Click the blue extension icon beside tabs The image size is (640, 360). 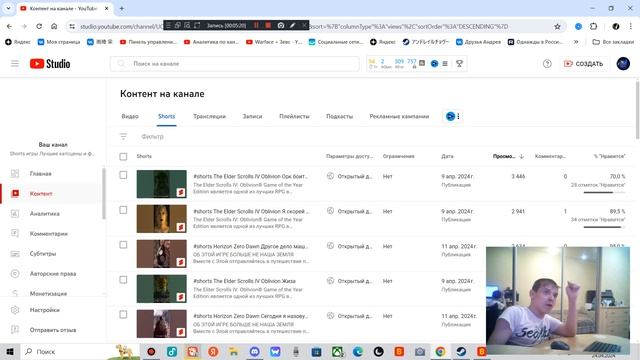[x=450, y=116]
